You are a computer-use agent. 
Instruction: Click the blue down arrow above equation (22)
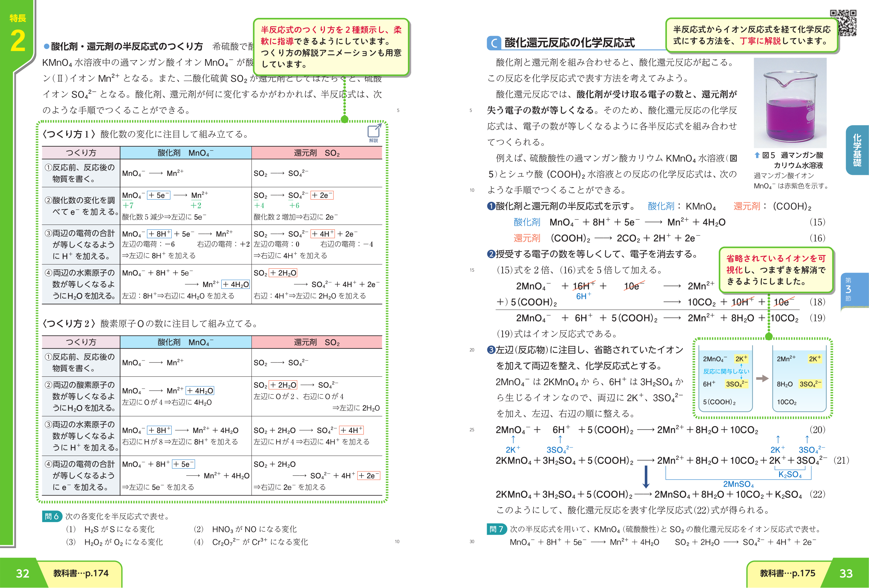click(645, 477)
